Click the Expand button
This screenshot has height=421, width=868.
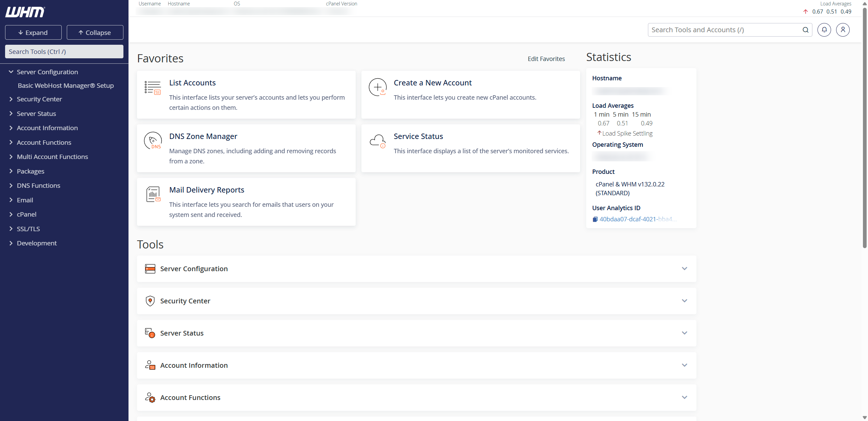[x=33, y=33]
